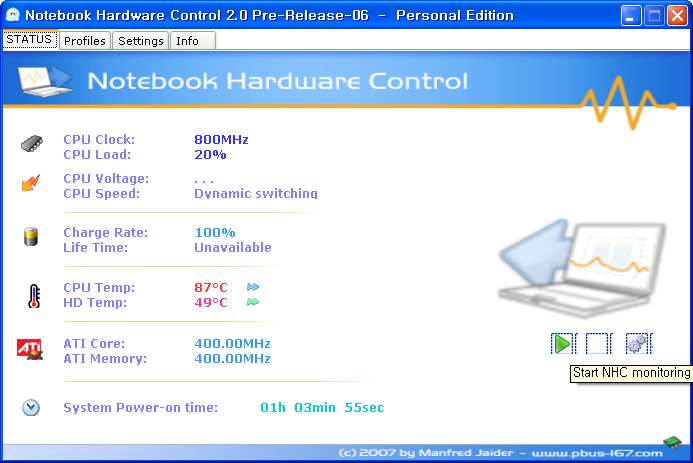Screen dimensions: 693x463
Task: Click the 01h 03min 55sec power-on time
Action: [322, 407]
